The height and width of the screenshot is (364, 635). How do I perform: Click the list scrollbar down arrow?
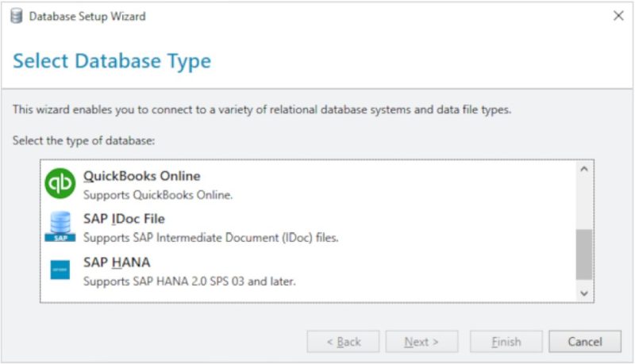click(x=584, y=293)
